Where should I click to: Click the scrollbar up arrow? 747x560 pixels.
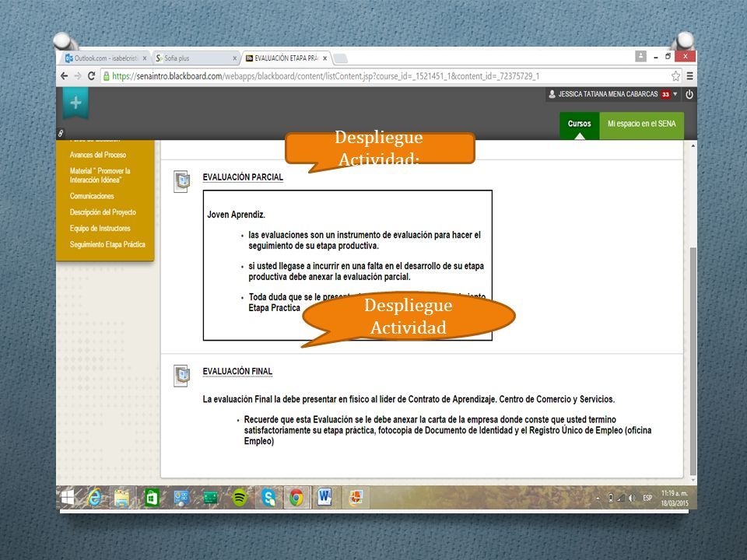(x=693, y=145)
